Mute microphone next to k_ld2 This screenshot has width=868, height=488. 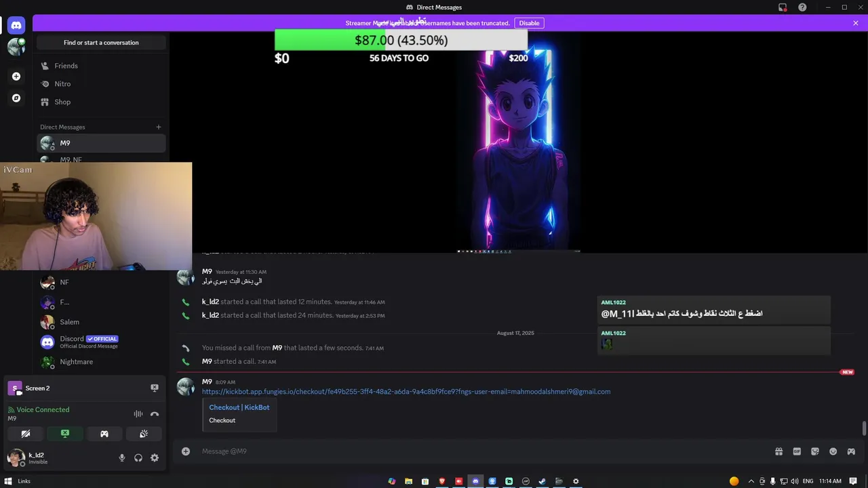tap(122, 458)
